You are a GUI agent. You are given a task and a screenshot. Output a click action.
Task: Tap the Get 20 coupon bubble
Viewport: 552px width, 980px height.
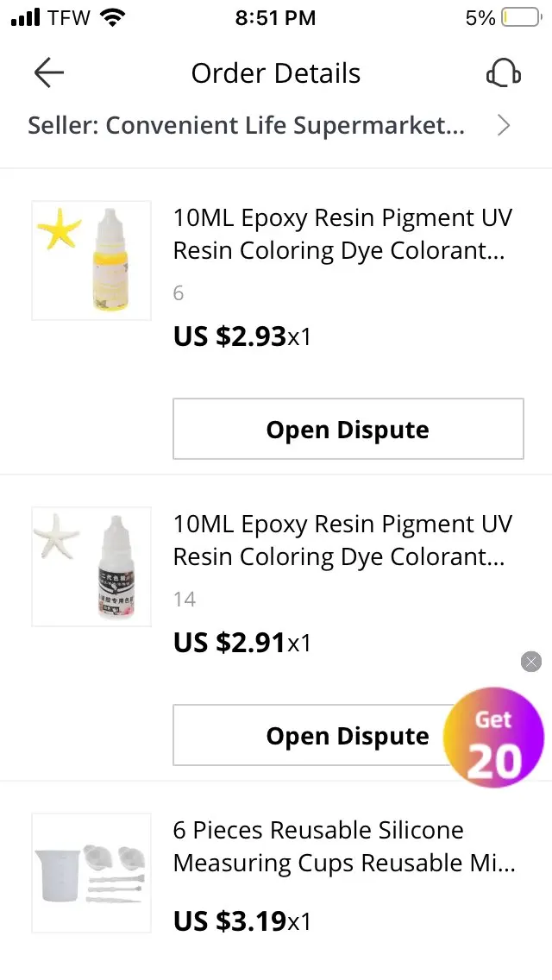(x=493, y=738)
